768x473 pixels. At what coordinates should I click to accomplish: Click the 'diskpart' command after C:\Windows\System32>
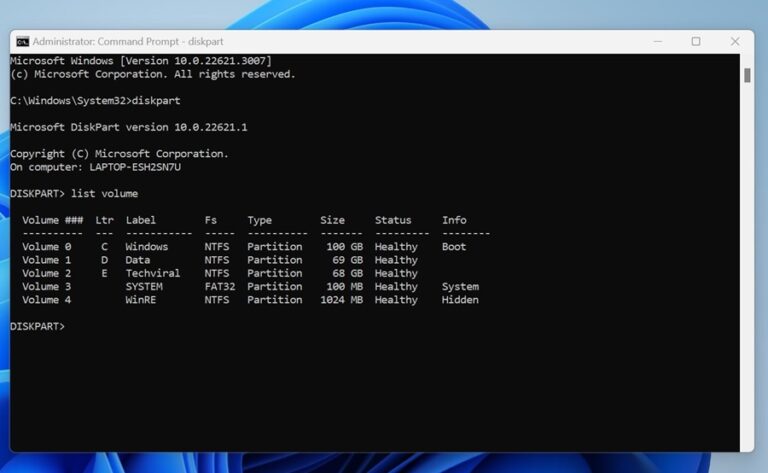click(x=156, y=101)
